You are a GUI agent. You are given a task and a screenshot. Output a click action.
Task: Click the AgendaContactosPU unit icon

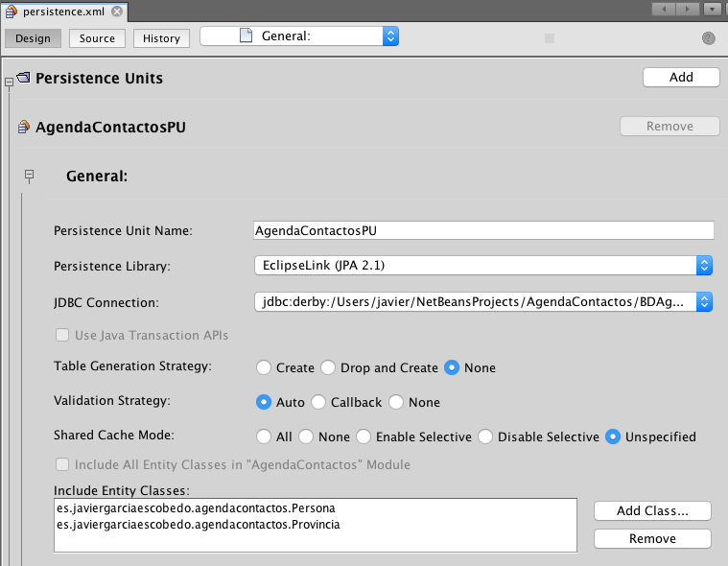coord(23,127)
